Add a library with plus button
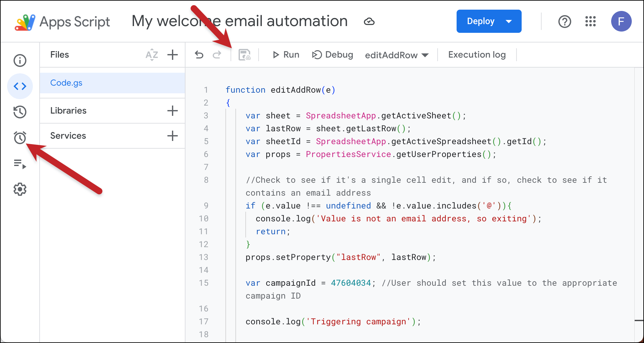Screen dimensions: 644x343 click(173, 111)
